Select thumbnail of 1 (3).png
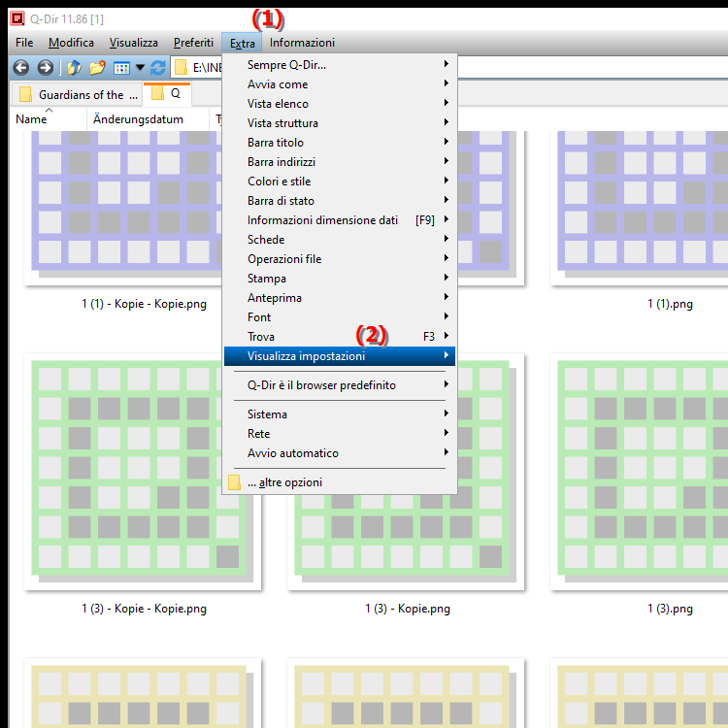Image resolution: width=728 pixels, height=728 pixels. (x=640, y=472)
